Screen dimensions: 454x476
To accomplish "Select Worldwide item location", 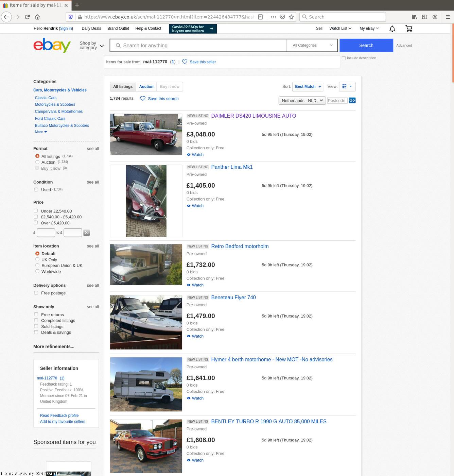I will coord(37,271).
